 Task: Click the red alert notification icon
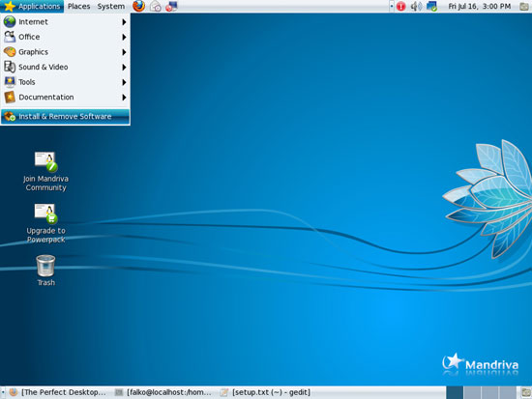tap(401, 6)
